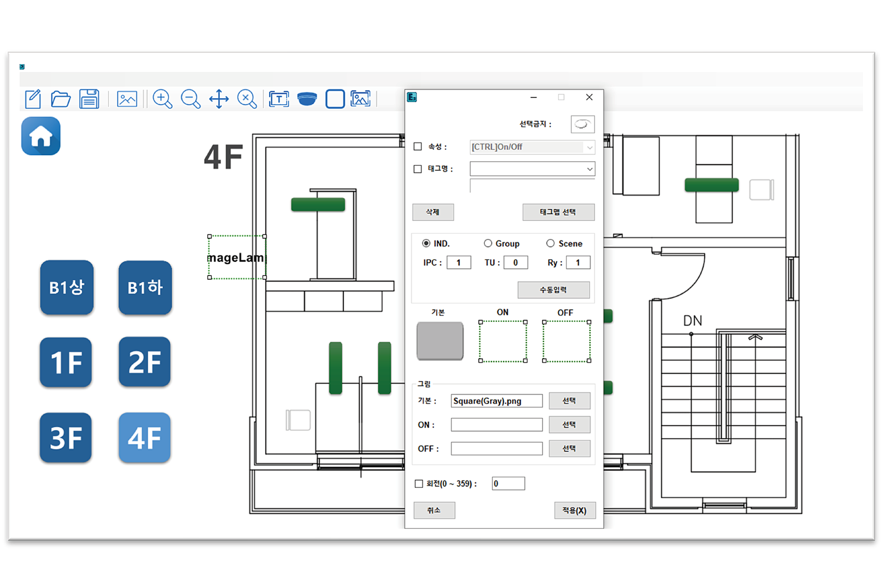Screen dimensions: 882x588
Task: Open file with the folder icon
Action: (x=61, y=99)
